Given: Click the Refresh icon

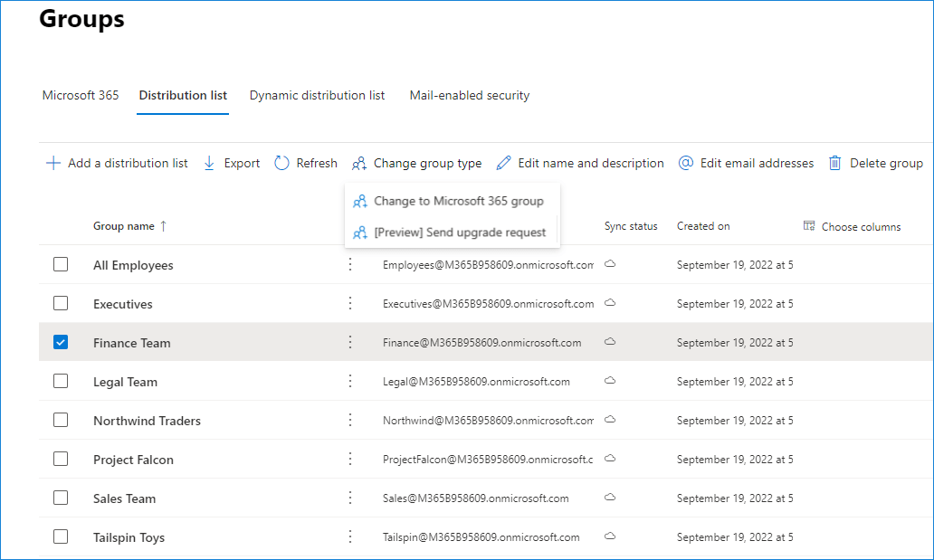Looking at the screenshot, I should click(281, 163).
